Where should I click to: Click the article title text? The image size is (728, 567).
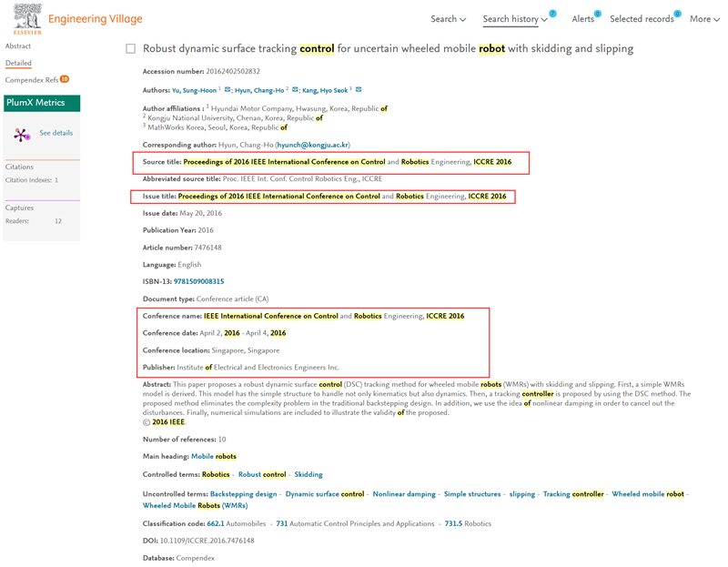pyautogui.click(x=389, y=49)
